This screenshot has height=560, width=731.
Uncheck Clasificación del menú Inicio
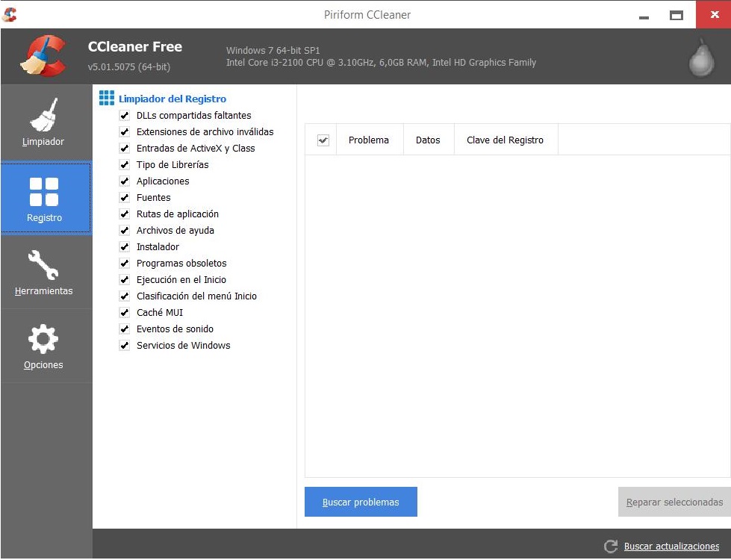tap(125, 296)
